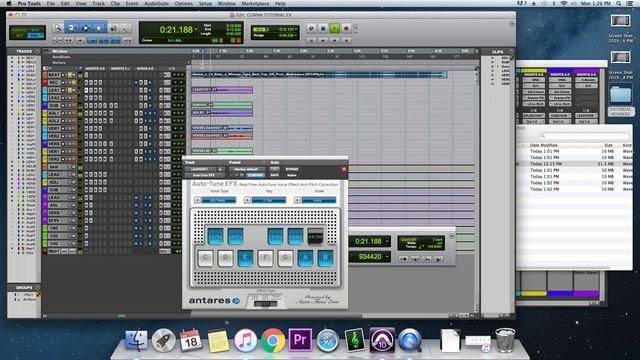Click the note D key in Auto-Tune EFX

225,258
